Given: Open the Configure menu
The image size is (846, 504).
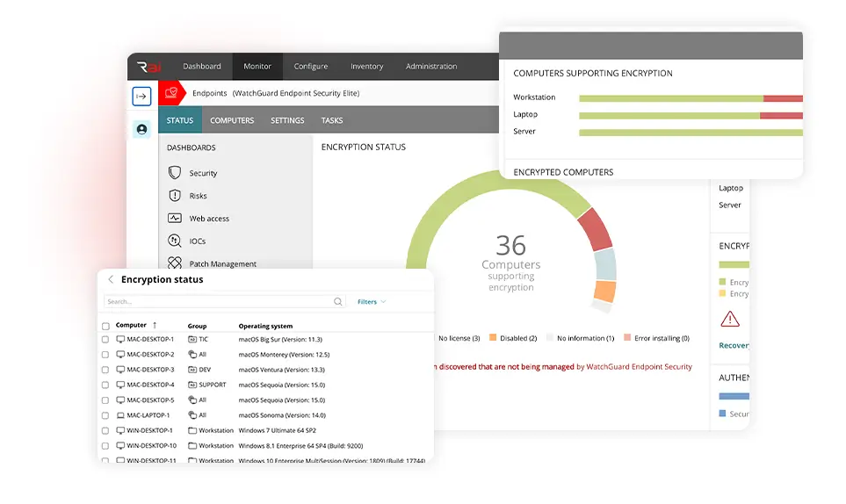Looking at the screenshot, I should (x=311, y=67).
